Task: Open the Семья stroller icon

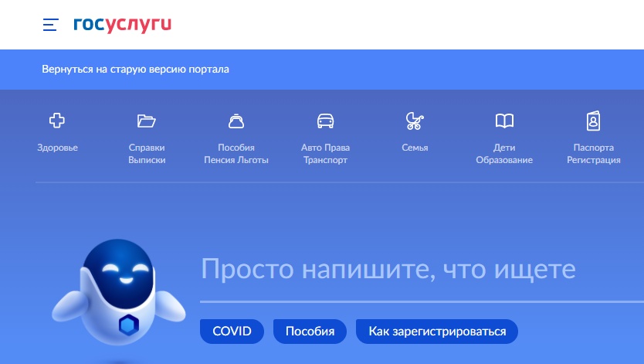Action: (x=415, y=121)
